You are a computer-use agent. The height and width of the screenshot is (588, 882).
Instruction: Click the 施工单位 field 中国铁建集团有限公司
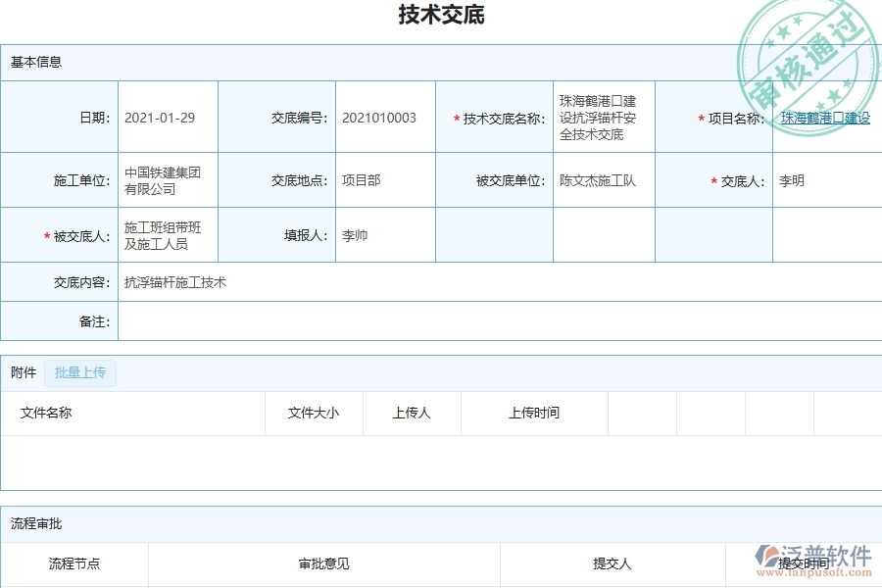(162, 179)
